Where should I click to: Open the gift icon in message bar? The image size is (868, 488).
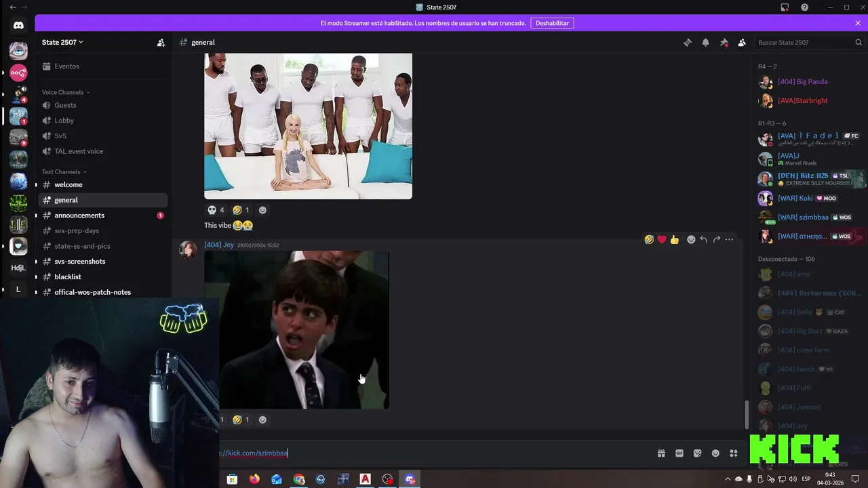[x=661, y=453]
